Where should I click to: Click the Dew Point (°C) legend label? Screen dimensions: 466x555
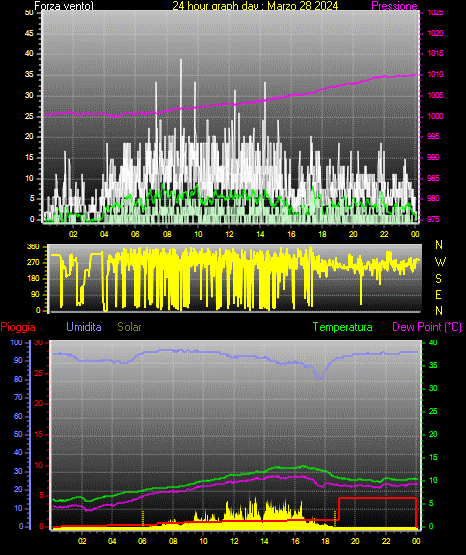point(427,327)
